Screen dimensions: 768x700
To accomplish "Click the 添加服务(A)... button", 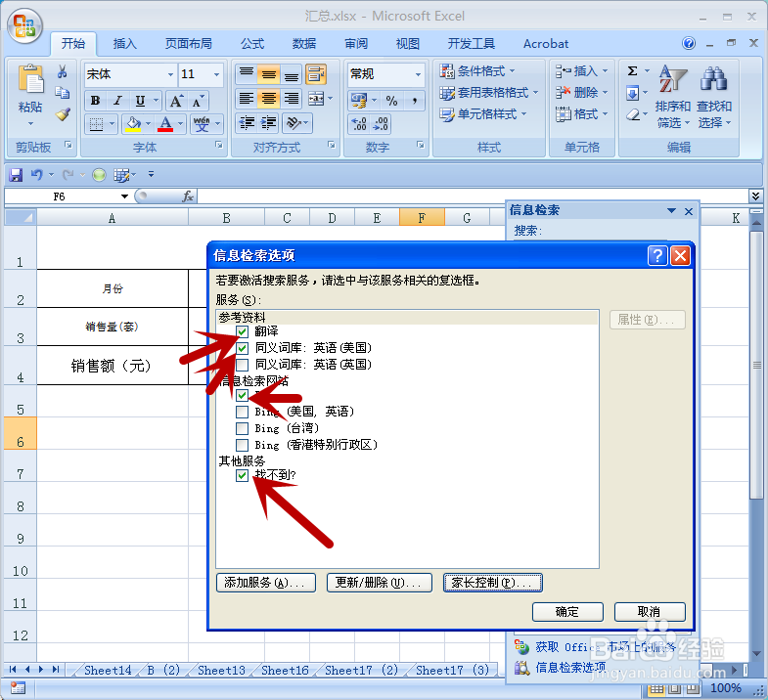I will (266, 583).
